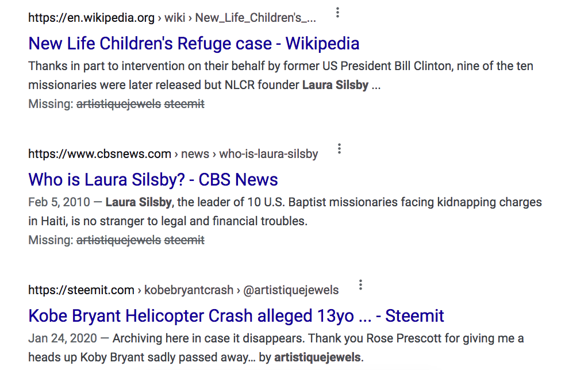Click the Steemit snippet about archiving

click(x=276, y=348)
